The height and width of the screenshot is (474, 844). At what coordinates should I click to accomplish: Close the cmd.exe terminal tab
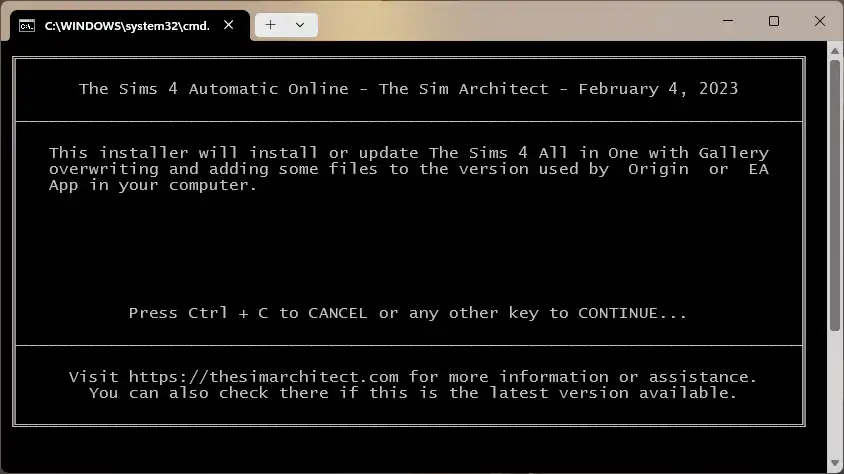[229, 25]
